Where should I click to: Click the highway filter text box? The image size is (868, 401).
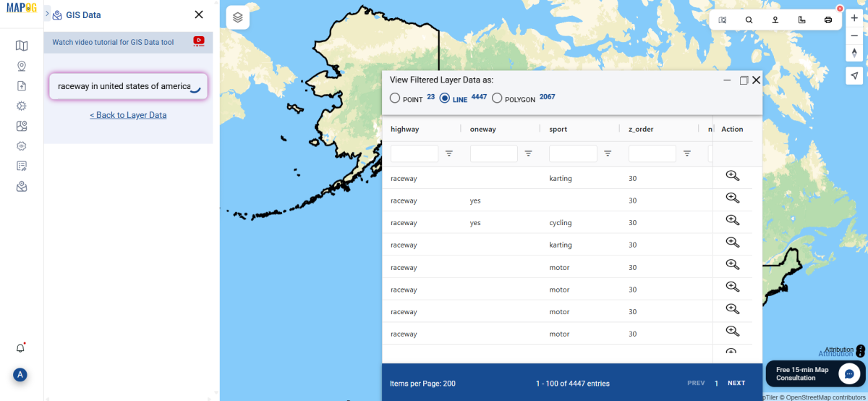point(414,153)
